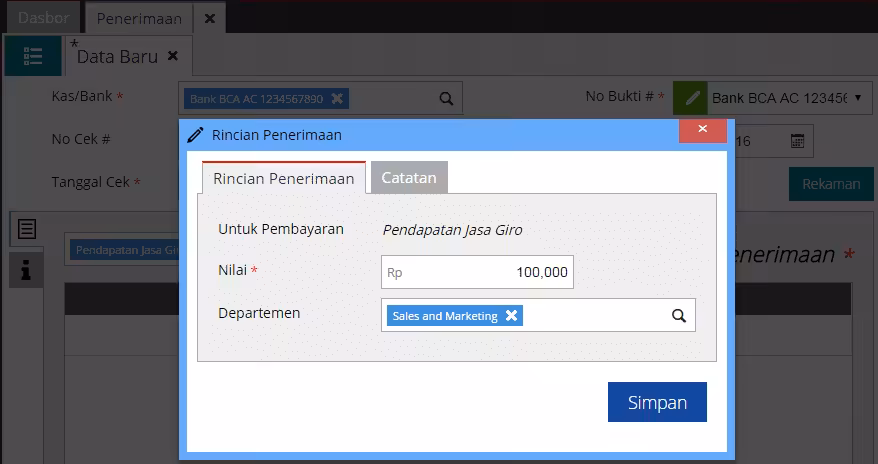Select the Pendapatan Jasa Giro tag

[x=124, y=250]
